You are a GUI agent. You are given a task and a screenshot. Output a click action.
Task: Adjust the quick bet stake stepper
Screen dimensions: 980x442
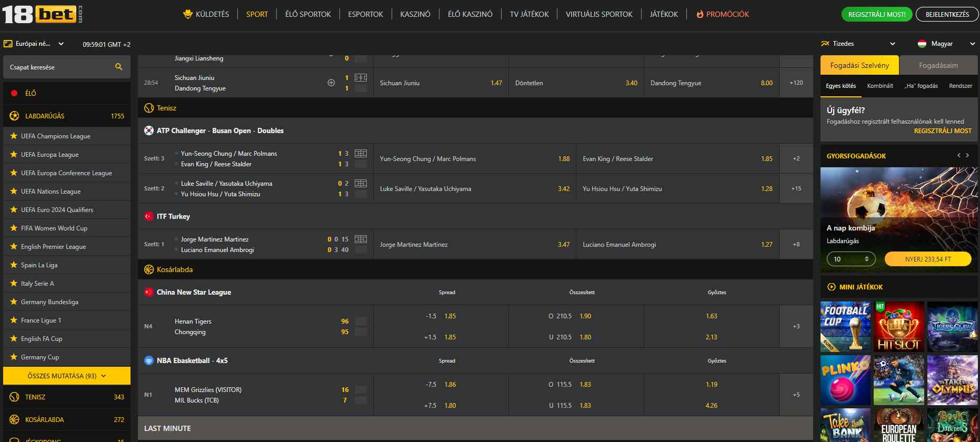click(866, 259)
